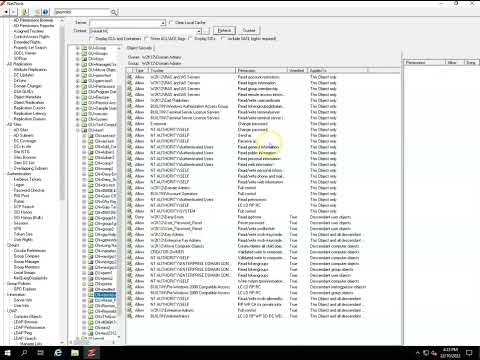Sort by the Type column header
480x360 pixels.
click(x=140, y=71)
